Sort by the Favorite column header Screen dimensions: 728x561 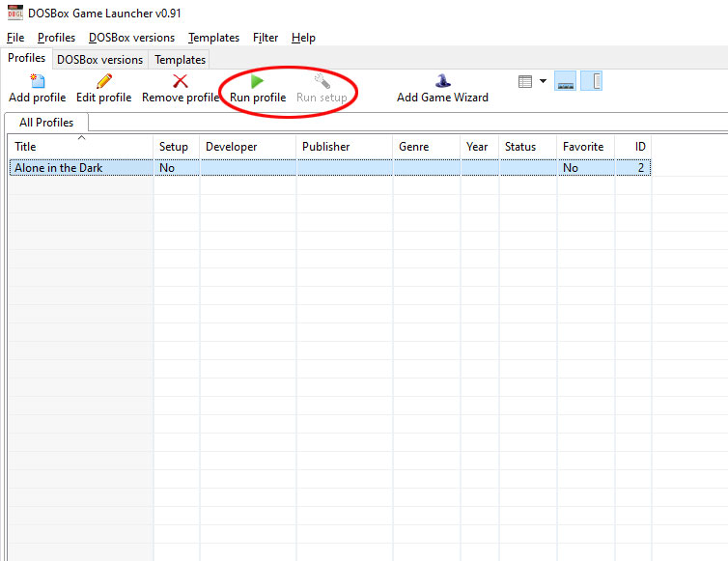tap(586, 147)
